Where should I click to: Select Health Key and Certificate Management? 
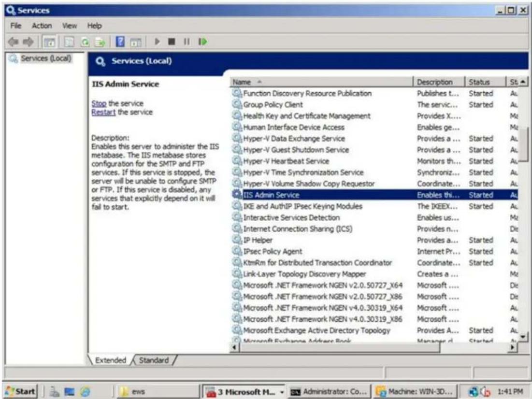tap(375, 116)
